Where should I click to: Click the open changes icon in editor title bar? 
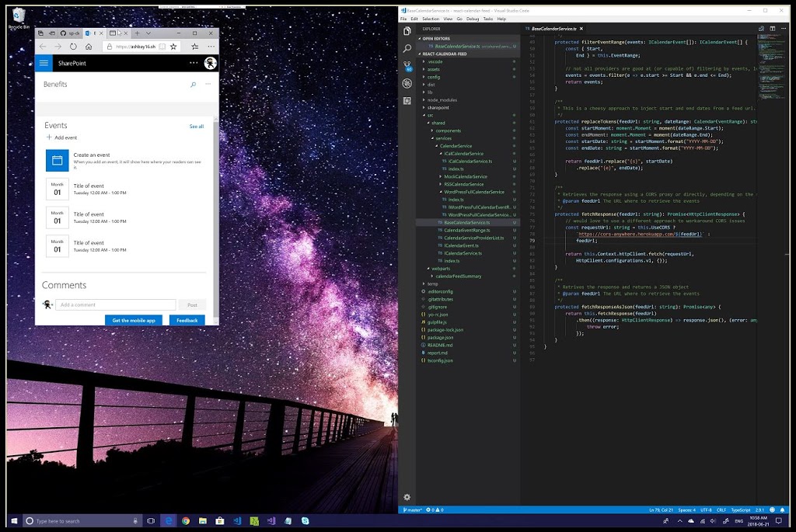(762, 29)
